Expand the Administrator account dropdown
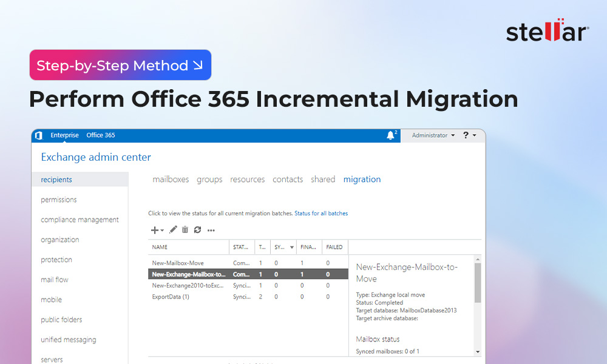Screen dimensions: 607x364 tap(433, 135)
